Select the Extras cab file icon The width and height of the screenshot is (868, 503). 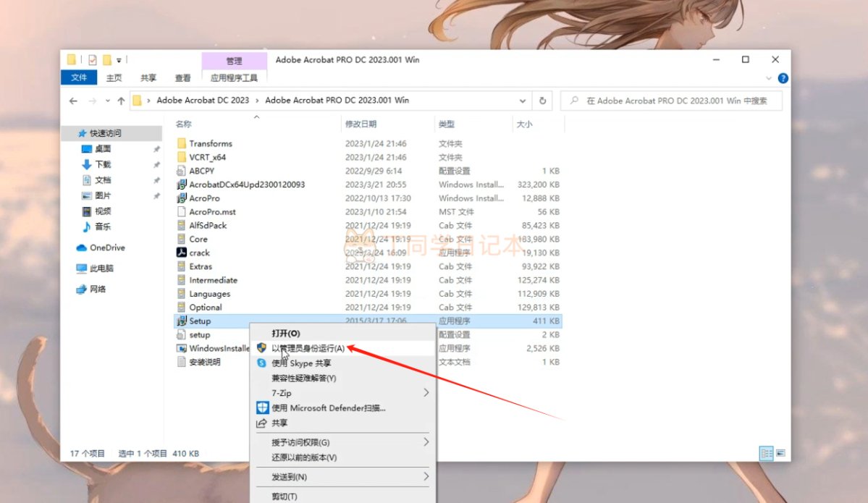182,266
